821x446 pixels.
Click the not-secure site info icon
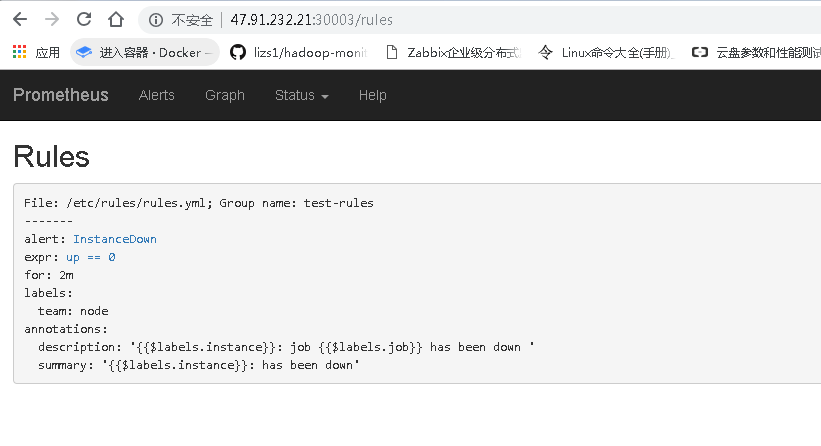(155, 19)
